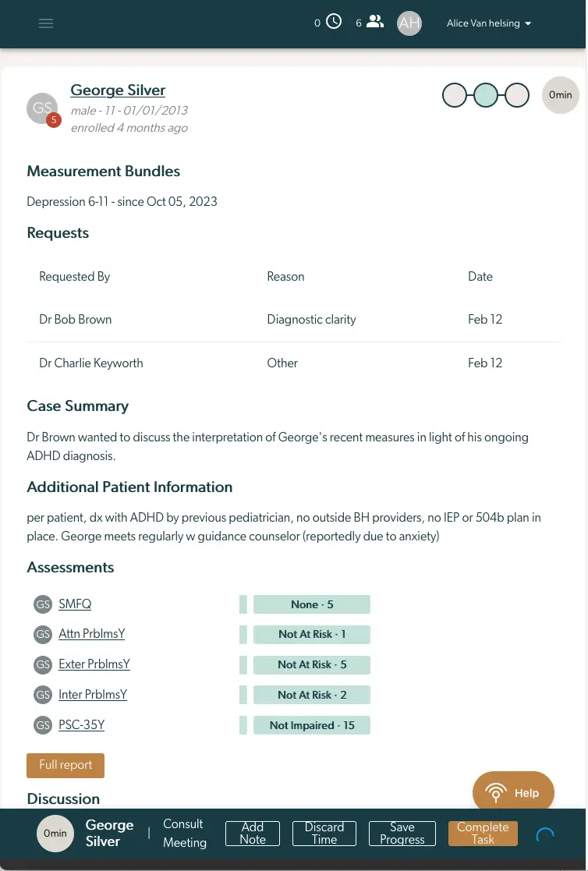Select the last workflow step circle
Viewport: 588px width, 871px height.
click(x=516, y=94)
